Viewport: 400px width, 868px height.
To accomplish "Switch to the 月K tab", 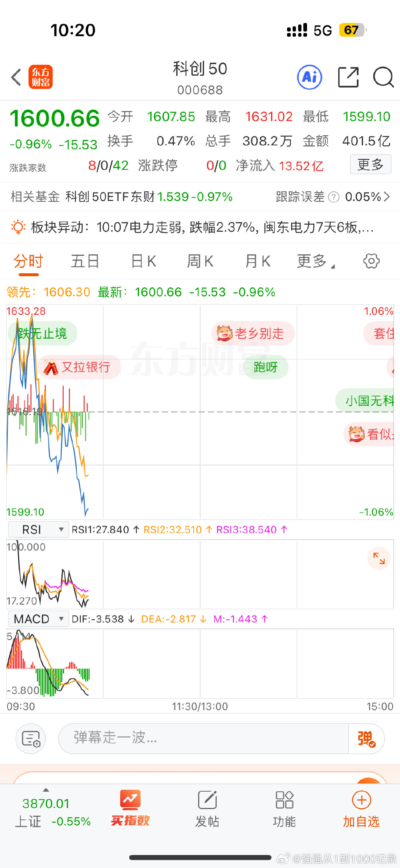I will coord(258,261).
